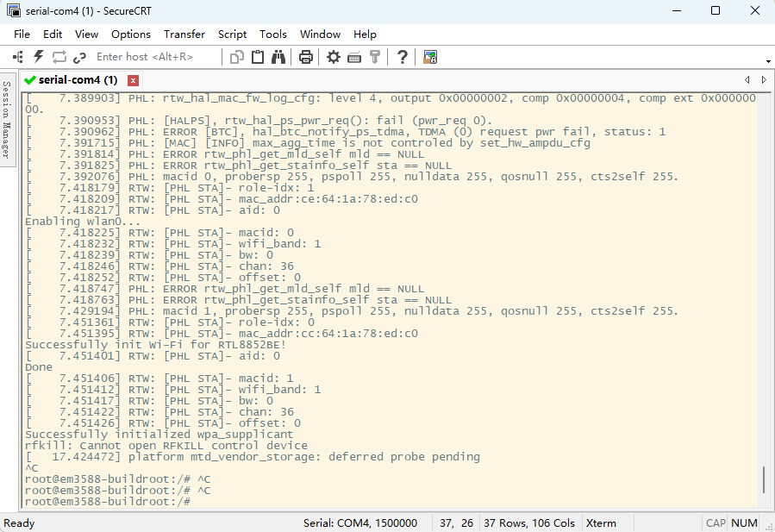Click mac_addr:ce:64:1a:78:ed:c0 line

click(x=222, y=199)
